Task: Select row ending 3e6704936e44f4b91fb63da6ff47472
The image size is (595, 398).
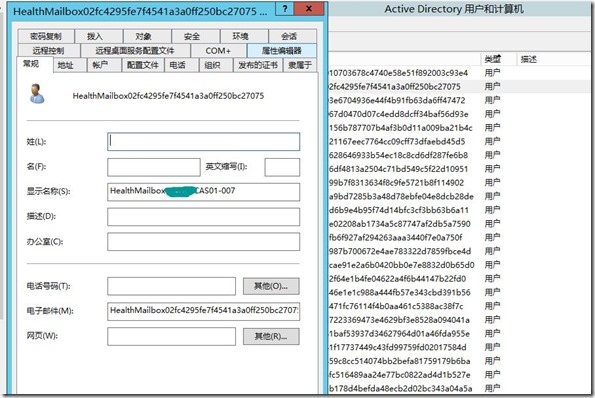Action: click(x=459, y=100)
